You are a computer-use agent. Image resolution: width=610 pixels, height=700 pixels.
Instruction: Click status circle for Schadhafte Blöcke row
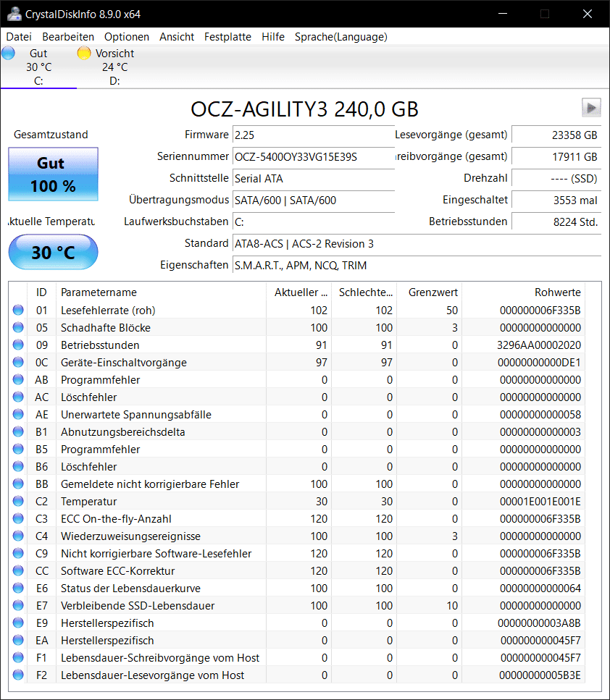(18, 327)
